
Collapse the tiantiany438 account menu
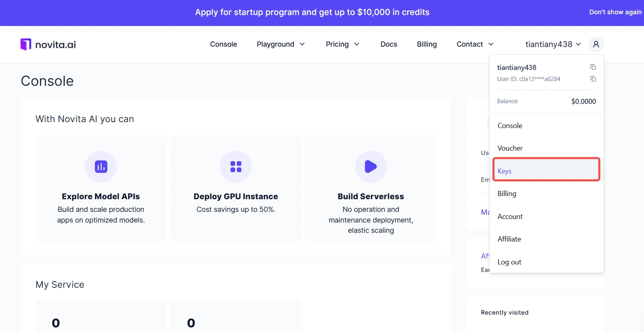[x=553, y=44]
